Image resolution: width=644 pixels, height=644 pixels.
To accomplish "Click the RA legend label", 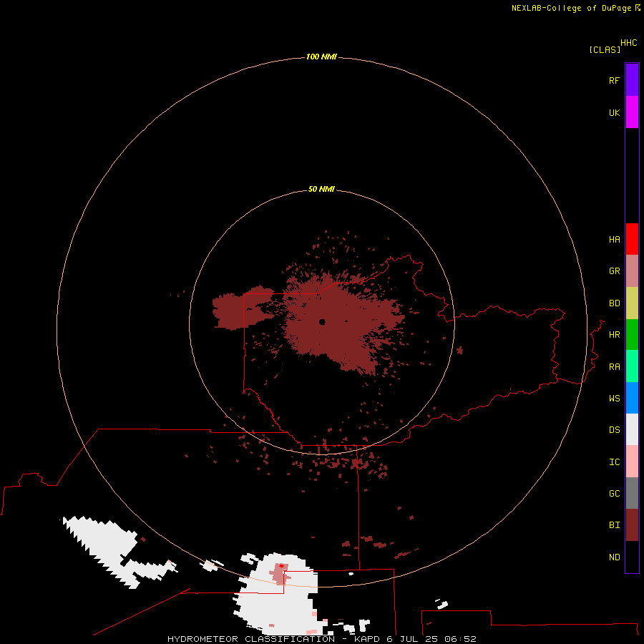I will click(614, 366).
